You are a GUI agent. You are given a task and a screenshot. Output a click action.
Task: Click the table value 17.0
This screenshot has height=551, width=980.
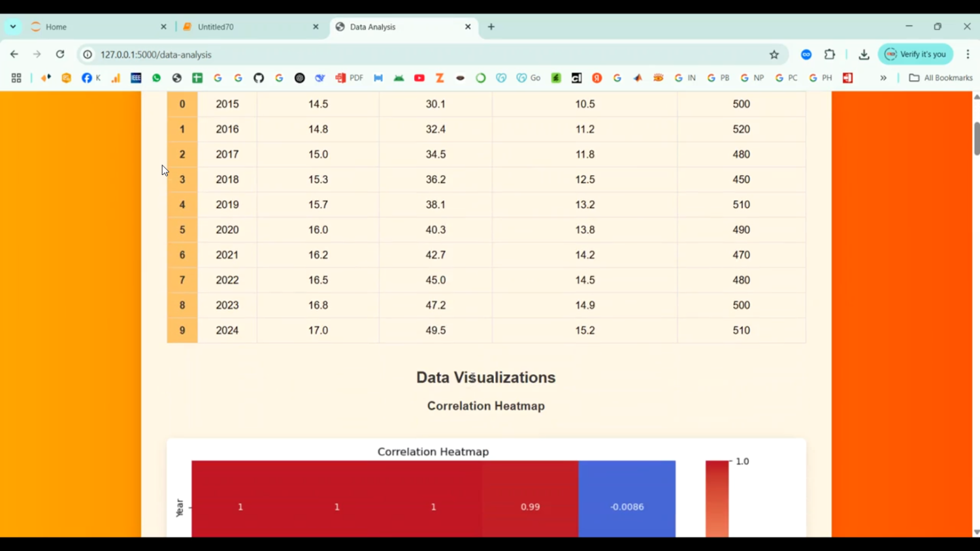click(x=318, y=330)
